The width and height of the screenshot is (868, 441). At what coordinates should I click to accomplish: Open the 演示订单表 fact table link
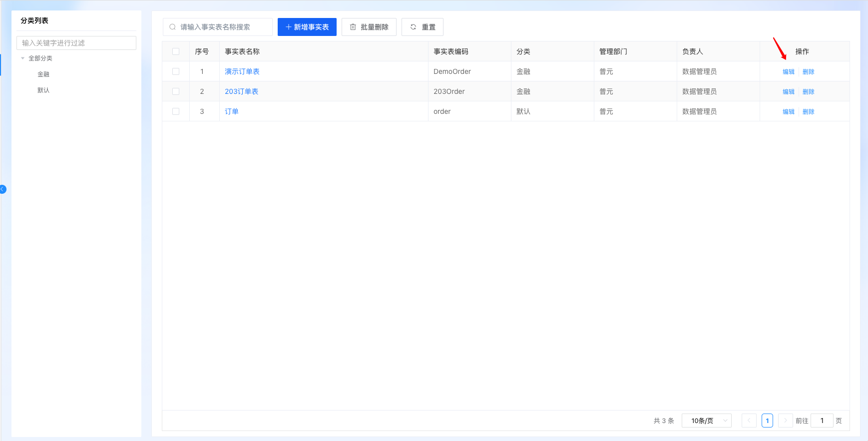click(x=242, y=71)
